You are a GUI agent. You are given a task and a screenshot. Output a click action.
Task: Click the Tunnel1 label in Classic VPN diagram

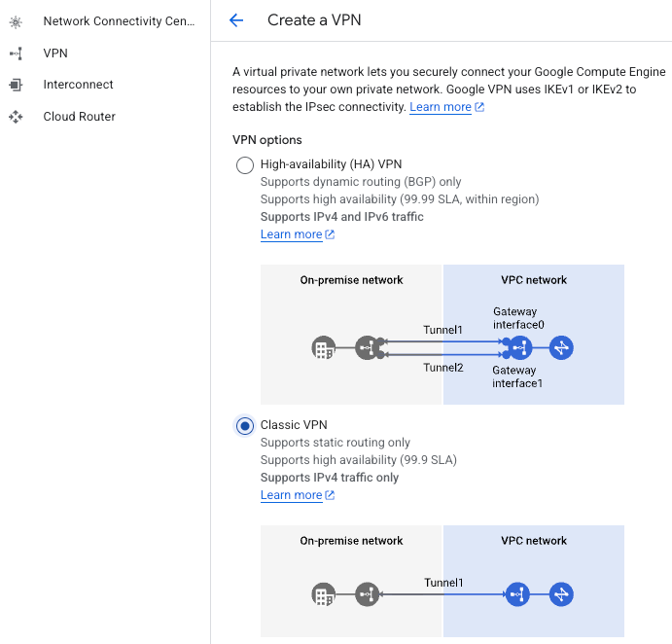[x=443, y=583]
